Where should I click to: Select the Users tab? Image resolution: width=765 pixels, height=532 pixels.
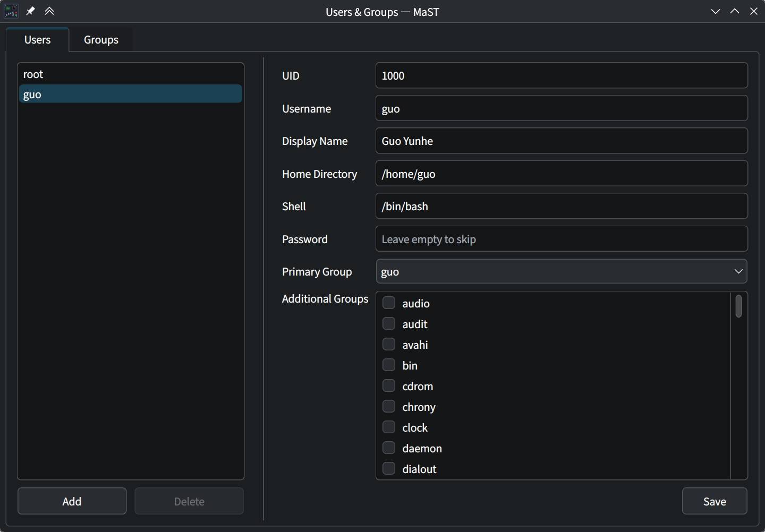(37, 40)
